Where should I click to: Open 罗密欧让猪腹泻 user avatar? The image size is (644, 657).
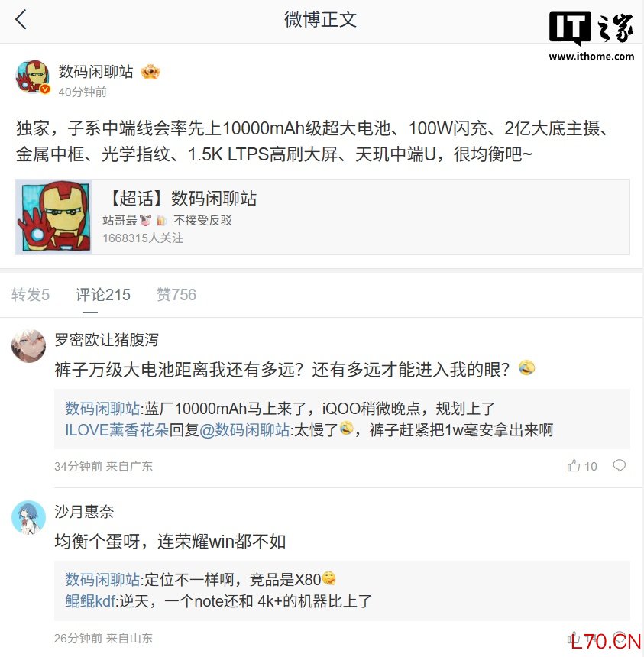pyautogui.click(x=28, y=345)
